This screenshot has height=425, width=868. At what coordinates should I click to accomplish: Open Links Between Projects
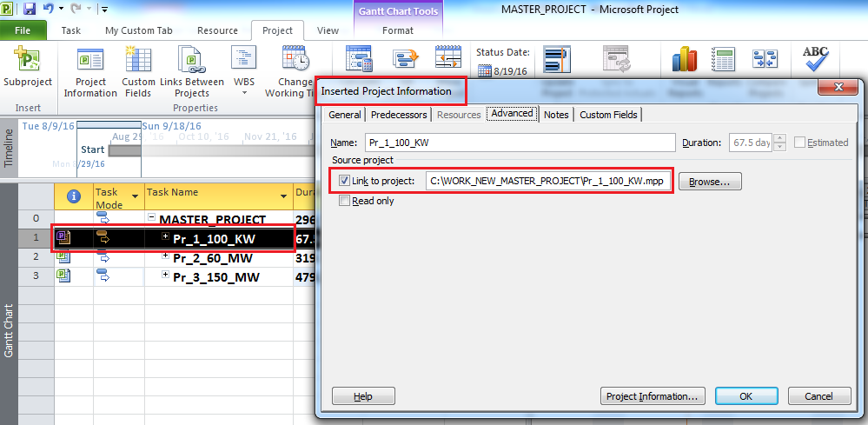pos(191,59)
